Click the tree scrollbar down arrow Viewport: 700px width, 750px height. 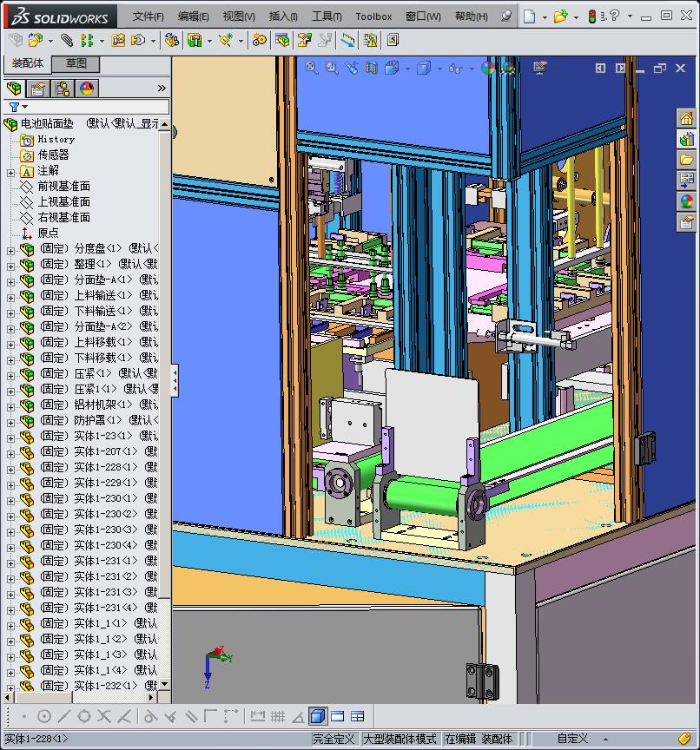point(165,684)
